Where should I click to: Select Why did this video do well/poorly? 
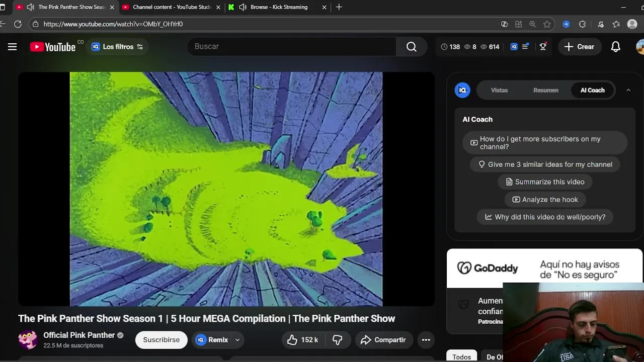tap(545, 217)
